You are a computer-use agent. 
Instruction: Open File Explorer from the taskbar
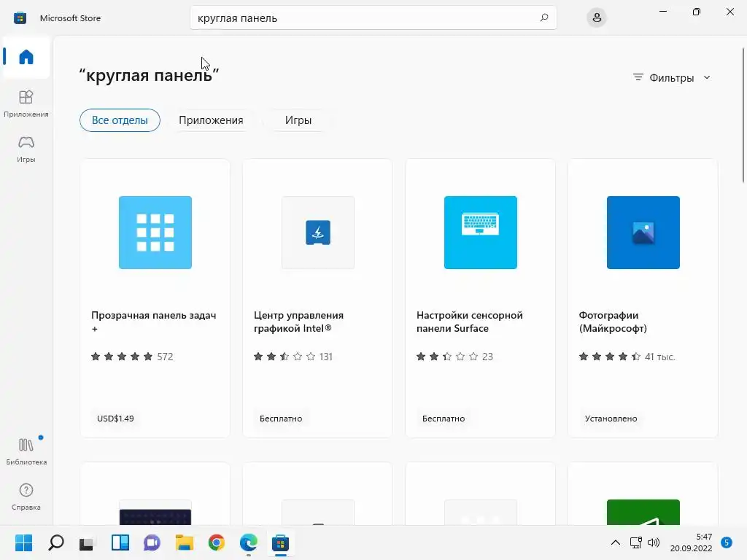[x=185, y=542]
